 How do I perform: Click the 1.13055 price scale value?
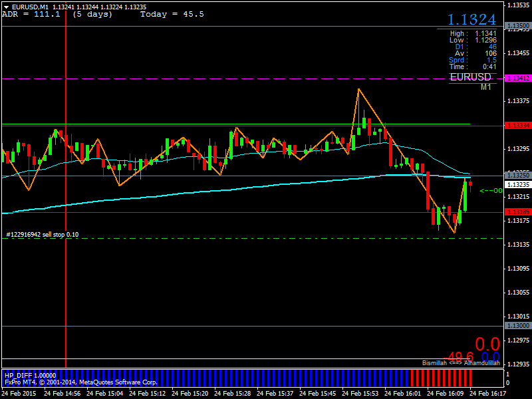pyautogui.click(x=519, y=292)
